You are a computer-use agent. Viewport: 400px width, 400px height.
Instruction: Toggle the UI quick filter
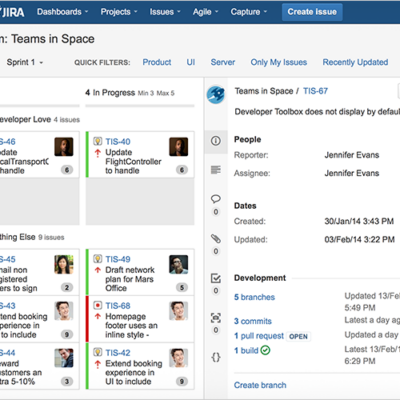coord(191,62)
